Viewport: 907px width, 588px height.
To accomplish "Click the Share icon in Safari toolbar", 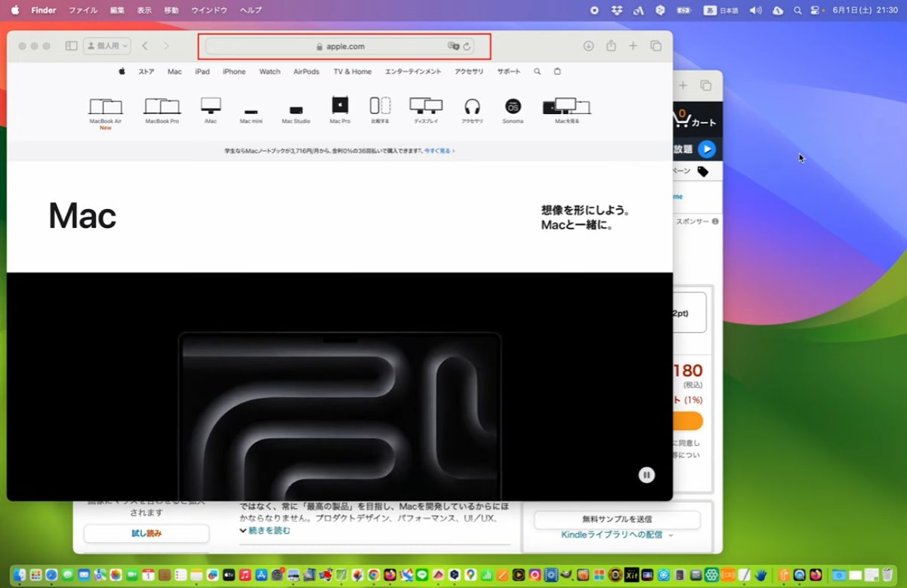I will pyautogui.click(x=611, y=46).
